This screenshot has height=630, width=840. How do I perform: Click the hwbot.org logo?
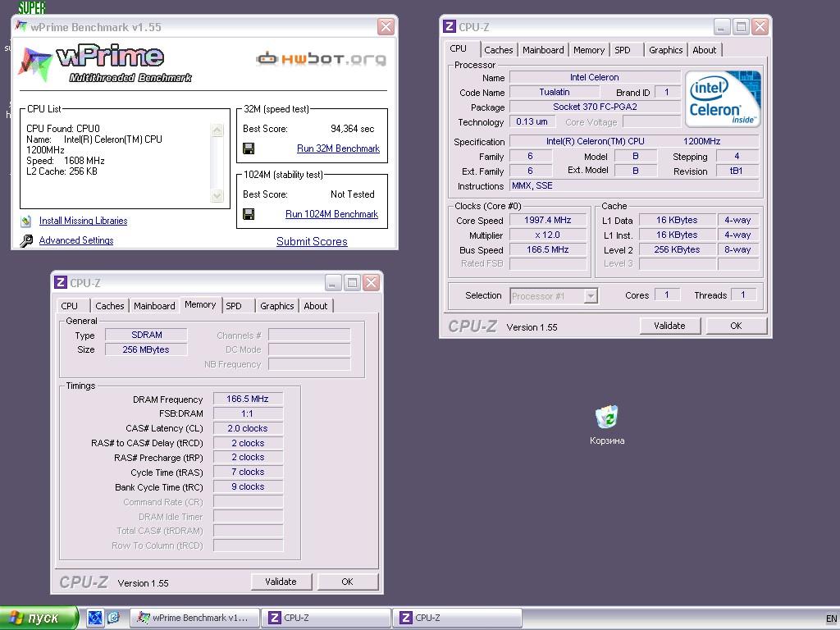point(321,58)
